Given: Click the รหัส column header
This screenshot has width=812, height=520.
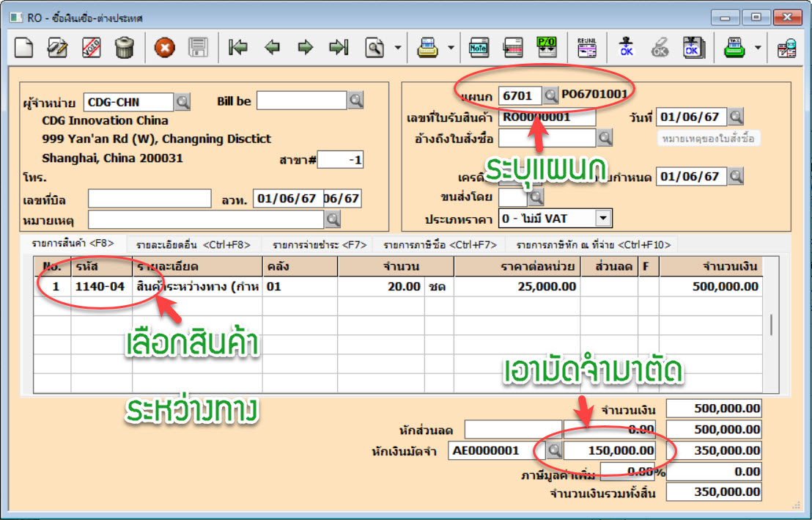Looking at the screenshot, I should coord(101,266).
